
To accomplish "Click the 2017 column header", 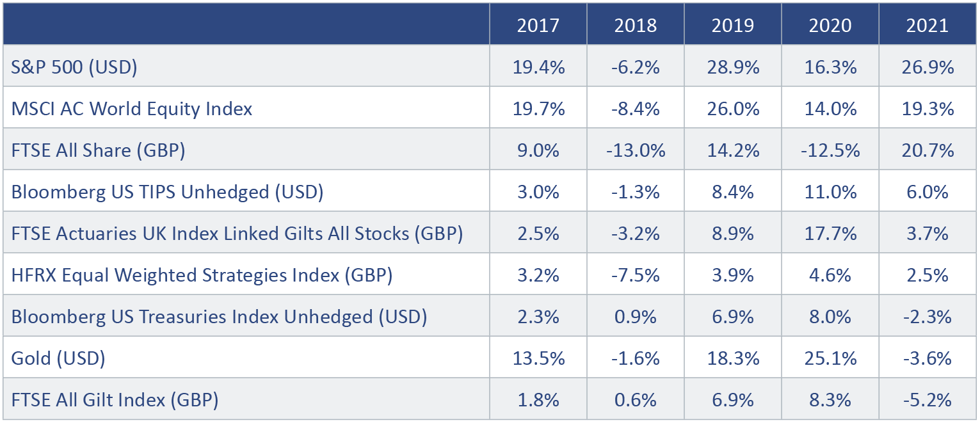I will coord(538,25).
